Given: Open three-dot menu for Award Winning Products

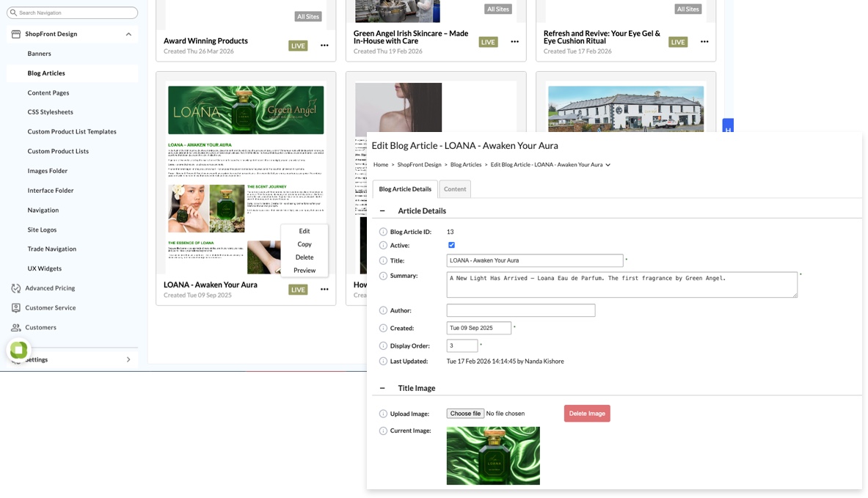Looking at the screenshot, I should point(324,45).
